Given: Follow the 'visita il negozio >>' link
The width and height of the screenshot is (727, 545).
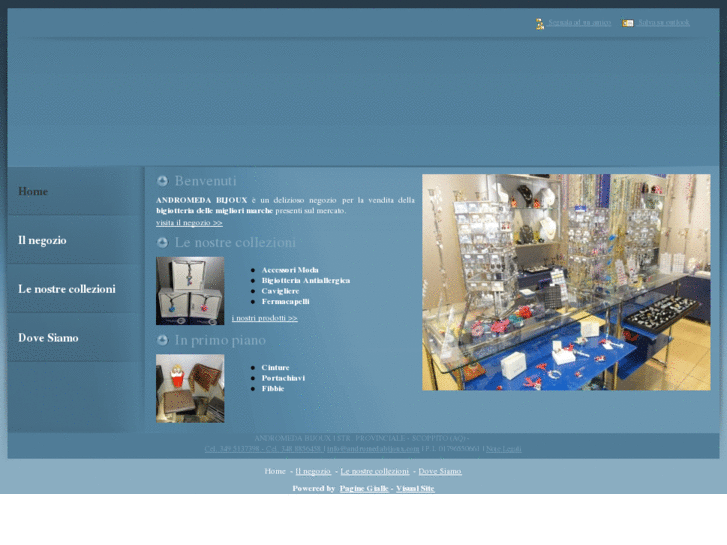Looking at the screenshot, I should point(189,223).
